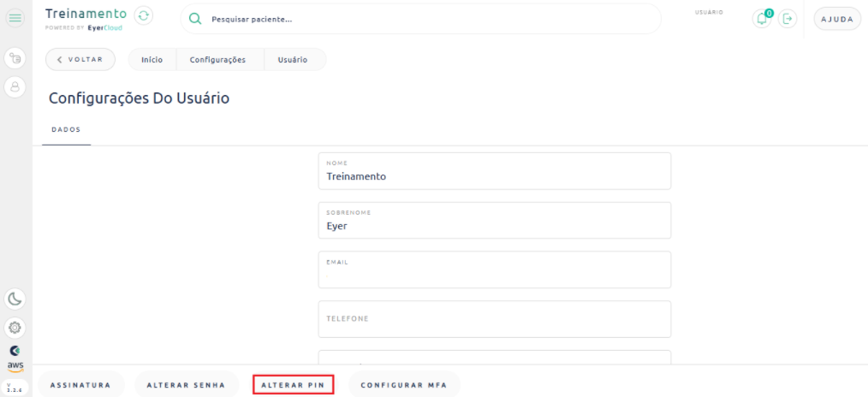Open Configurações in breadcrumb
Screen dimensions: 868x397
tap(217, 60)
